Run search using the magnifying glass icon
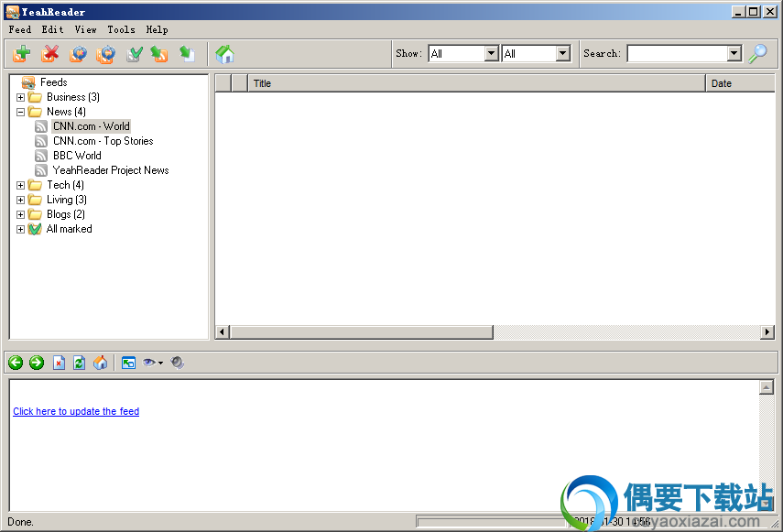The height and width of the screenshot is (532, 783). pyautogui.click(x=757, y=53)
